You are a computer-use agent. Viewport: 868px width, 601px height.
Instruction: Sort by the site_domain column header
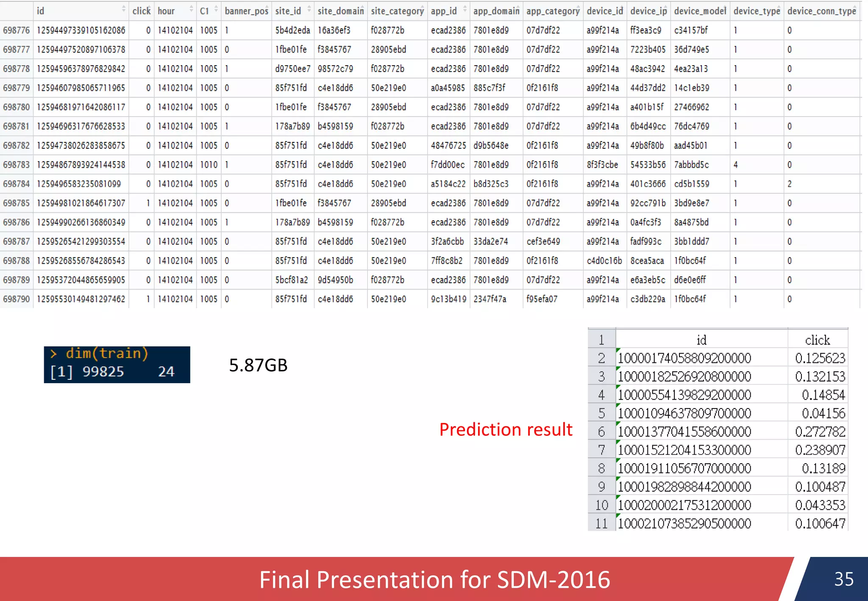coord(341,11)
